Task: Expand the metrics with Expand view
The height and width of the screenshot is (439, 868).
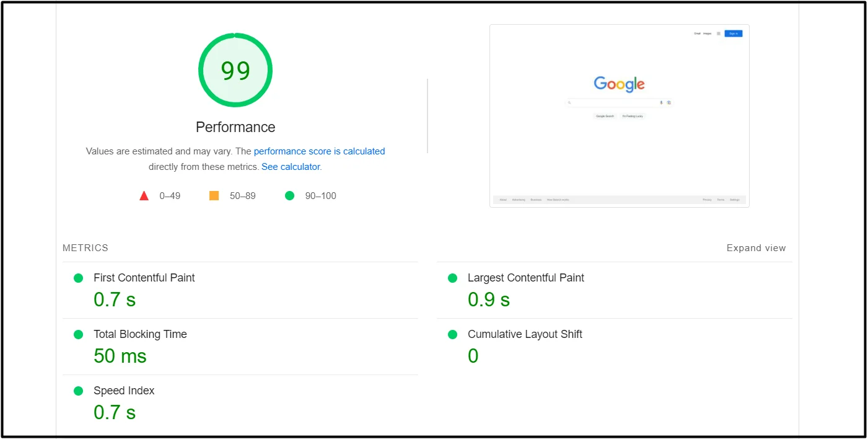Action: (x=756, y=248)
